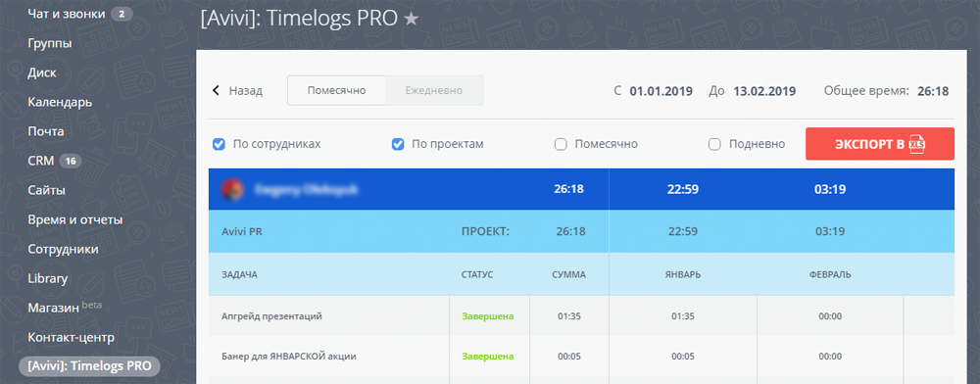Open Сайты in the sidebar
Image resolution: width=980 pixels, height=384 pixels.
(x=46, y=190)
